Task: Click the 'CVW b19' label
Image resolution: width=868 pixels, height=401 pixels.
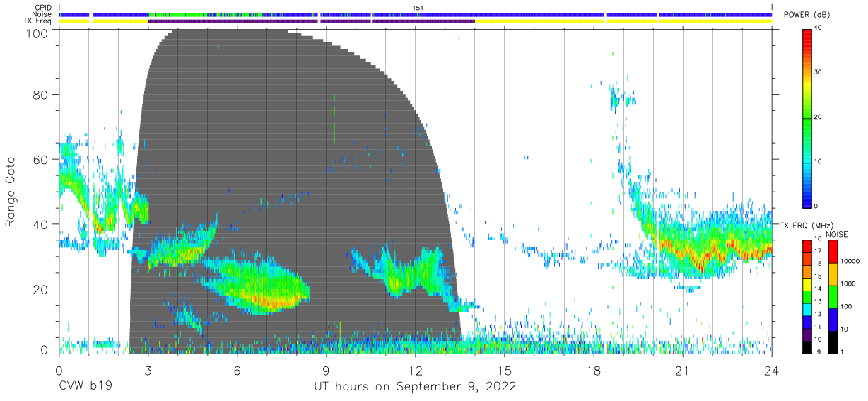Action: click(85, 388)
